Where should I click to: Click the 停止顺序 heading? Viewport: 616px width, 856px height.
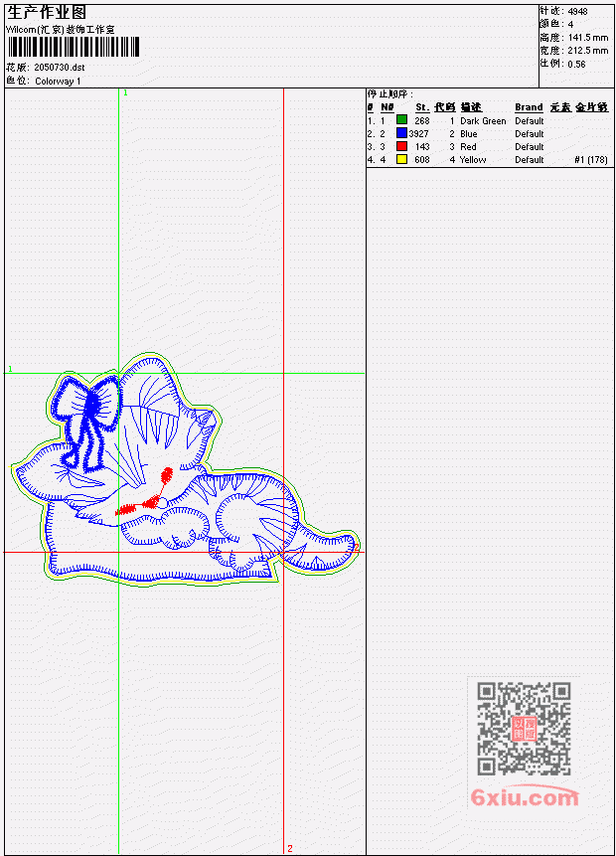coord(389,93)
